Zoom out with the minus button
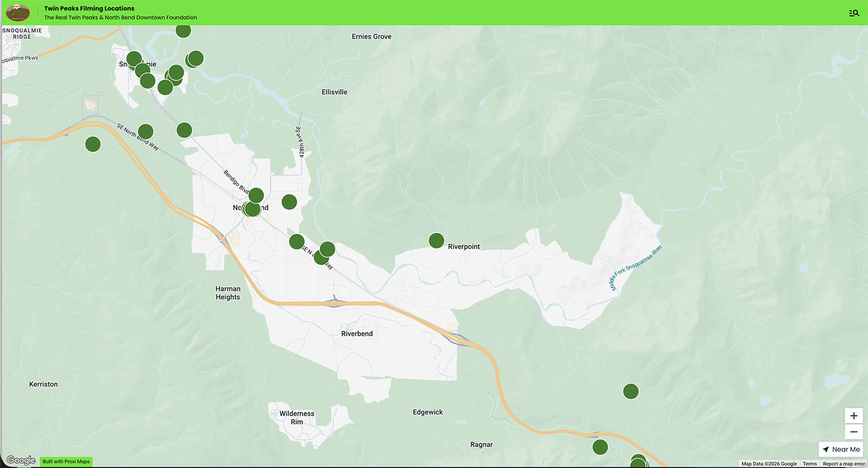868x468 pixels. pyautogui.click(x=854, y=432)
